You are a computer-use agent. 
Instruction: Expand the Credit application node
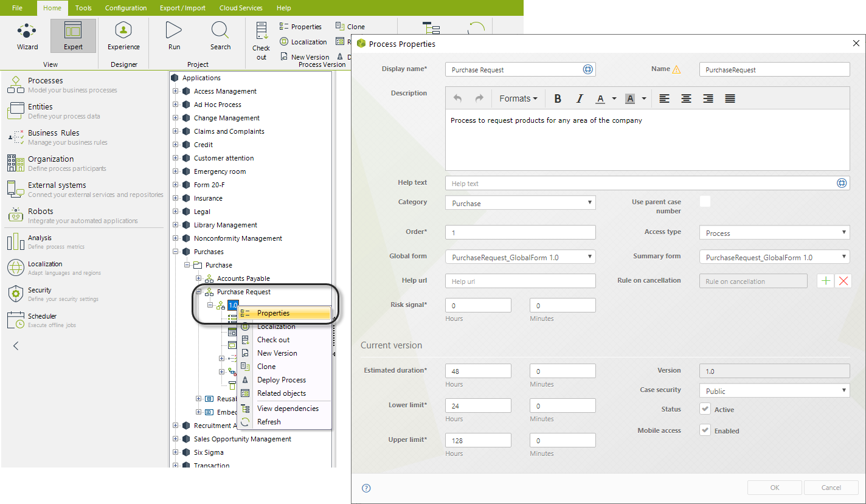coord(176,145)
